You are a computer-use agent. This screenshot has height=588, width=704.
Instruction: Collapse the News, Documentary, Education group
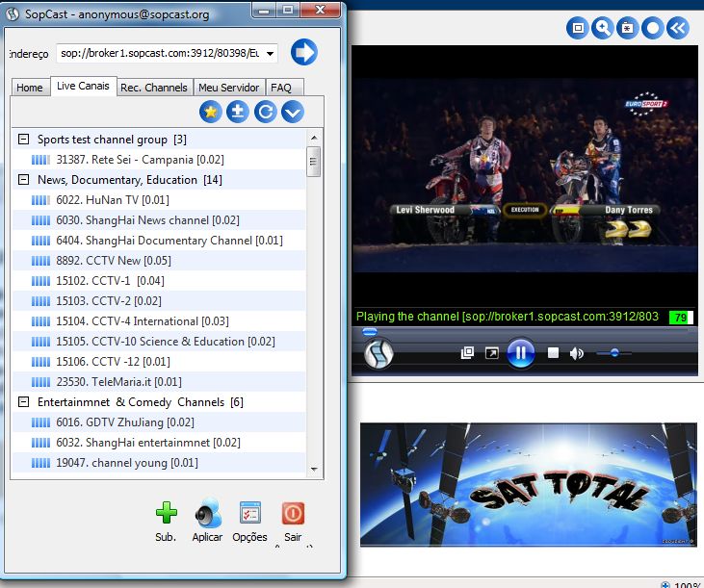(23, 179)
